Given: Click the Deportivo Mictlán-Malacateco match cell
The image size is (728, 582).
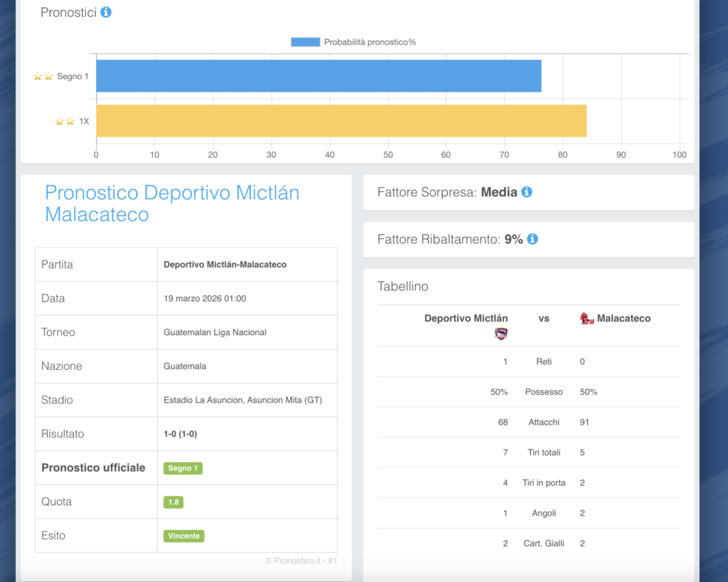Looking at the screenshot, I should click(x=225, y=265).
